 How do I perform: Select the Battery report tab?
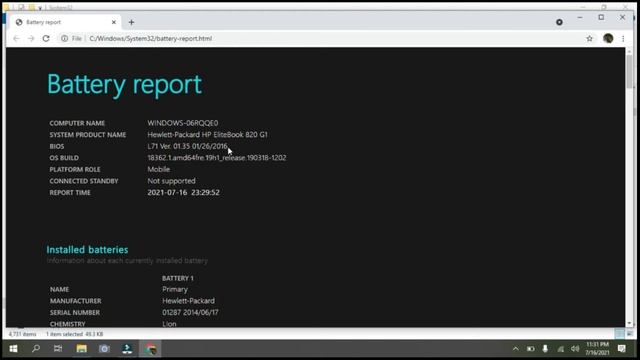coord(65,22)
